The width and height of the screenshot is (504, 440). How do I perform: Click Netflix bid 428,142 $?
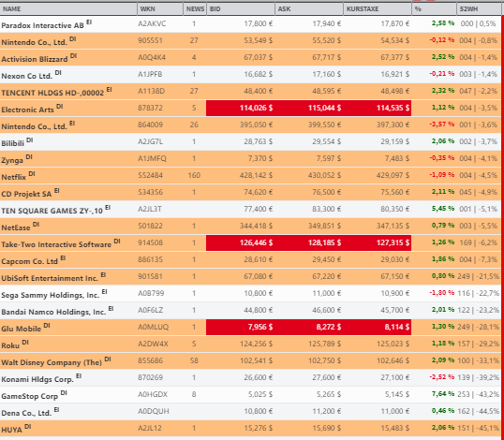pos(256,175)
